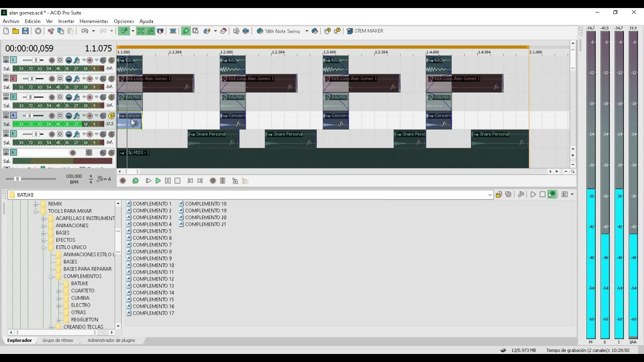Screen dimensions: 644x362
Task: Collapse the ESTILO UNICO folder
Action: coord(44,247)
